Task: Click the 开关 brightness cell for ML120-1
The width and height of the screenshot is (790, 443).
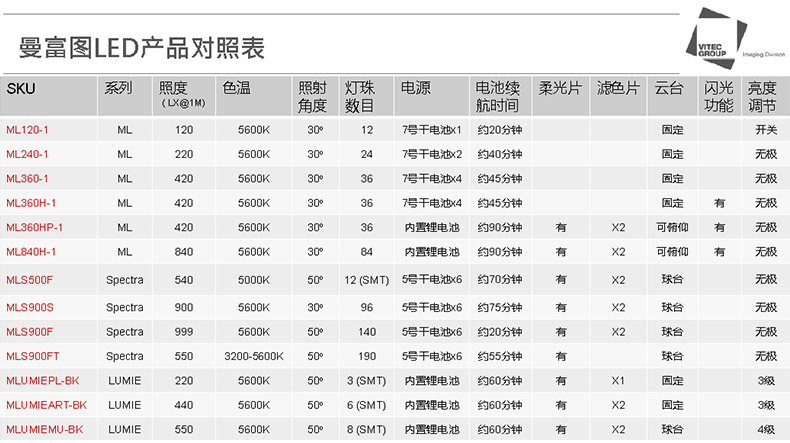Action: (766, 130)
